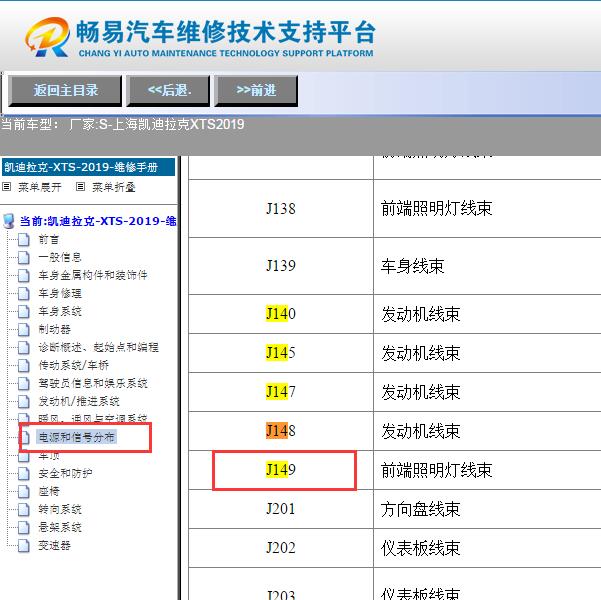This screenshot has height=600, width=601.
Task: Open 驾驶员信息和娱乐系统 in the tree
Action: (x=93, y=383)
